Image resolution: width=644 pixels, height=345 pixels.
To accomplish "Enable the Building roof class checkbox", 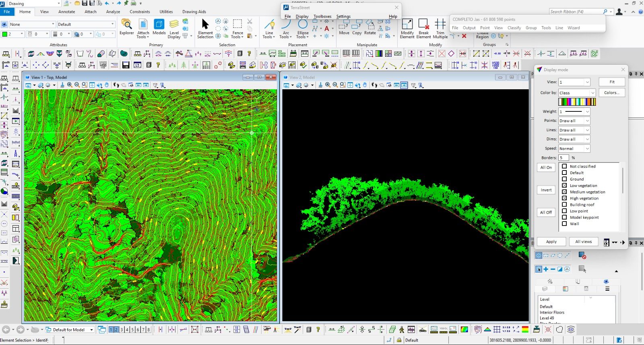I will (564, 204).
